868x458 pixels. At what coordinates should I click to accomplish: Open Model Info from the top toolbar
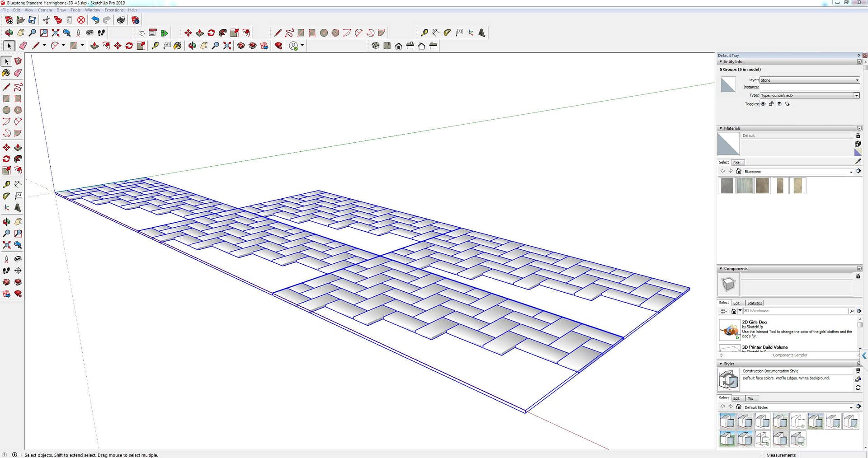135,20
